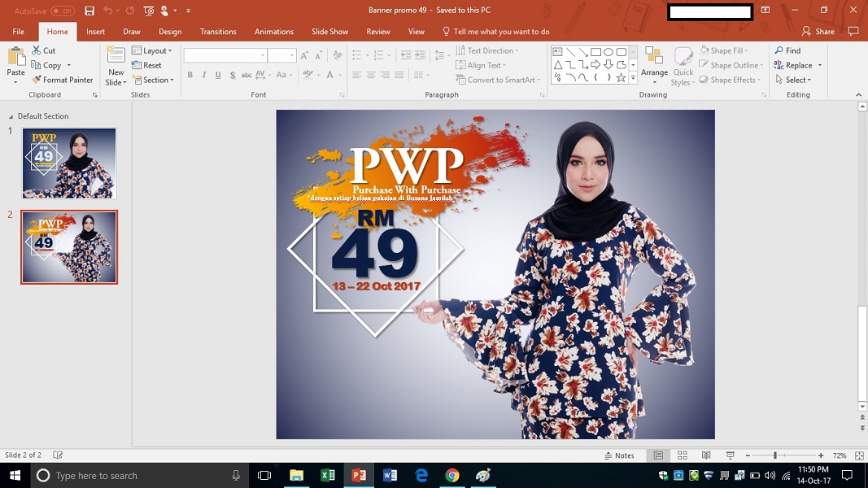Switch to the Slide Show tab
Image resolution: width=868 pixels, height=488 pixels.
point(330,32)
